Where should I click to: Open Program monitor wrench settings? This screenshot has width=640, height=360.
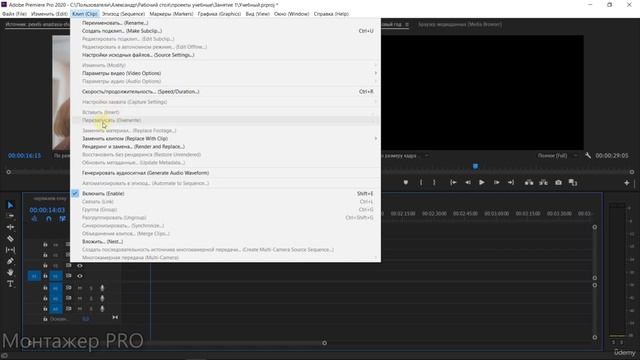[588, 156]
